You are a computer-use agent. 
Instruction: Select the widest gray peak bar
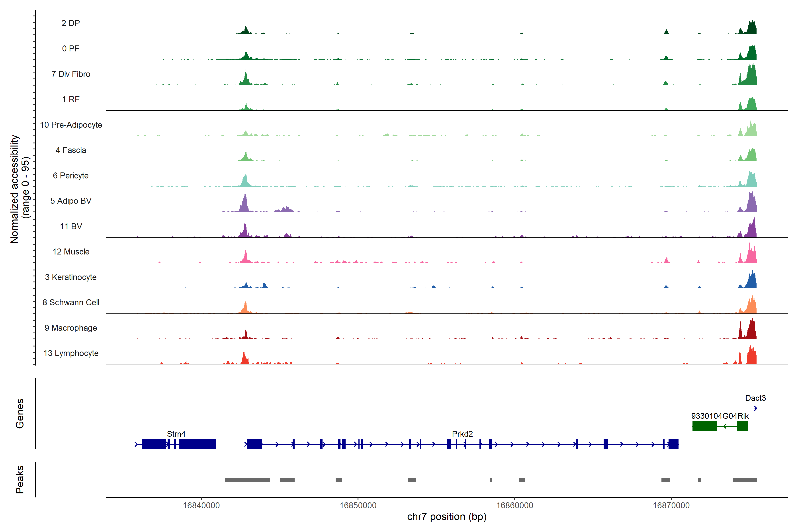click(x=247, y=479)
